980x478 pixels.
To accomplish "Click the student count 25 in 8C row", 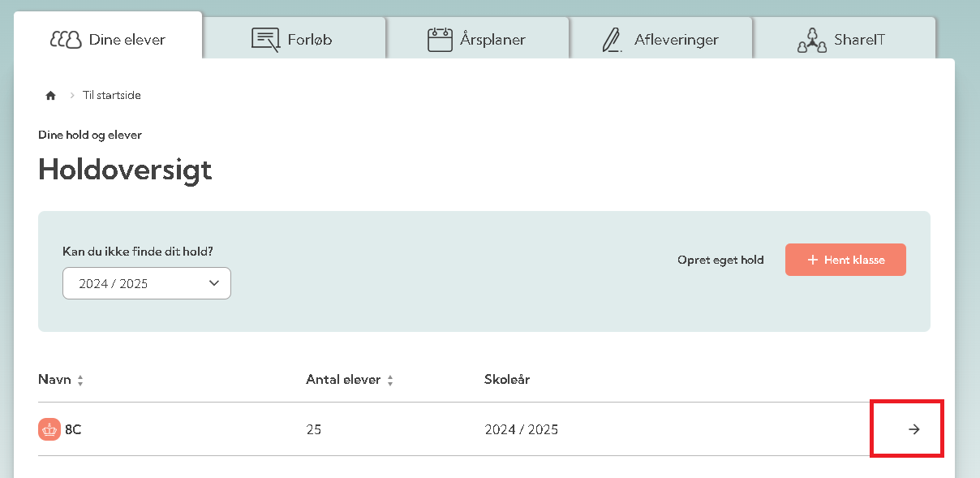I will click(313, 429).
